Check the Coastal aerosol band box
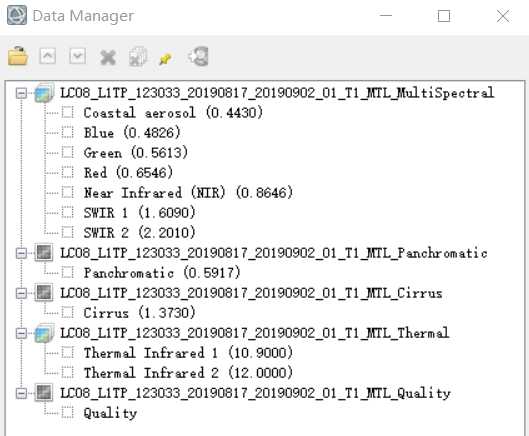 [67, 112]
